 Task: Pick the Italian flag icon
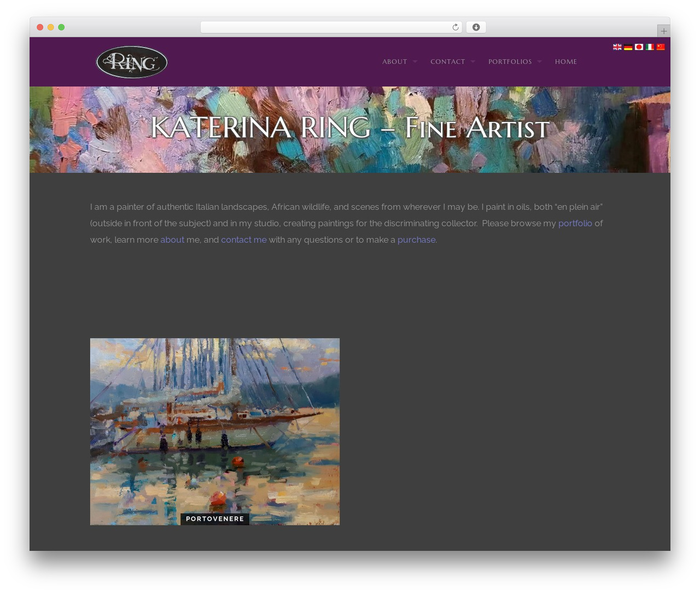[650, 47]
